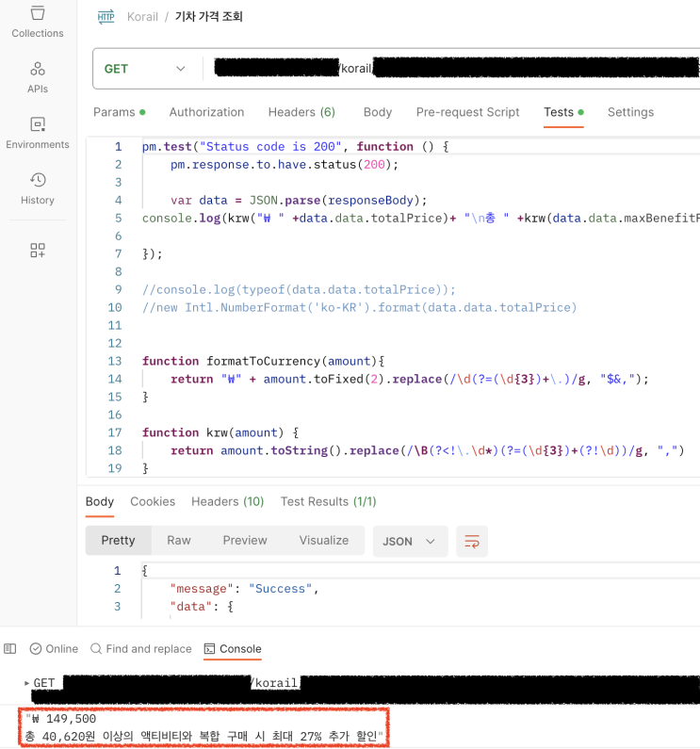This screenshot has height=749, width=700.
Task: Switch to the request Body tab
Action: click(x=378, y=112)
